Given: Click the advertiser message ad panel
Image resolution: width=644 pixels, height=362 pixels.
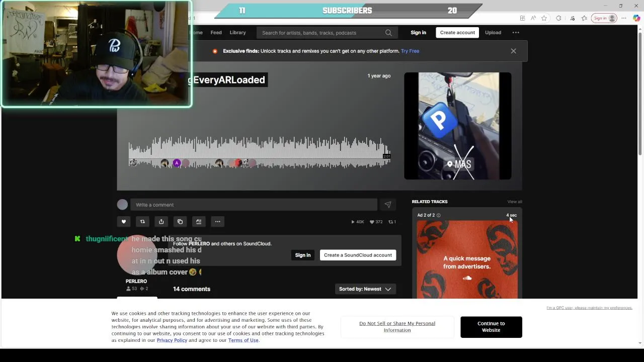Looking at the screenshot, I should tap(467, 259).
